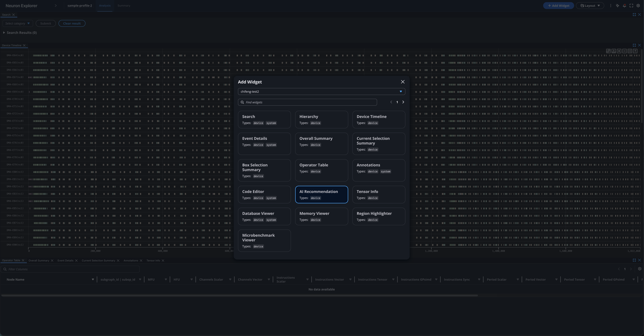Screen dimensions: 644x336
Task: Close the Search panel tab
Action: (x=14, y=15)
